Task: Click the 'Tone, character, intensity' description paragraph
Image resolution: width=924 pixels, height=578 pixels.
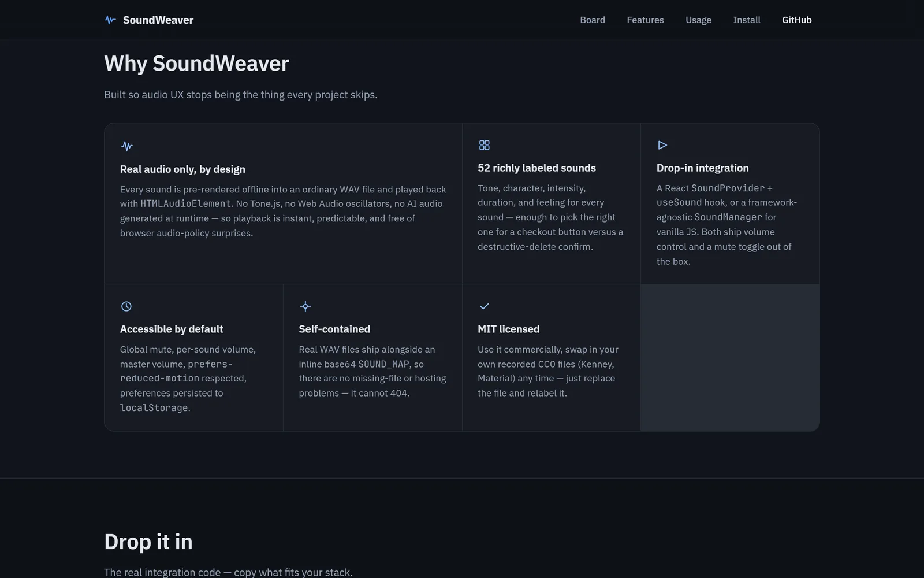Action: [x=550, y=217]
